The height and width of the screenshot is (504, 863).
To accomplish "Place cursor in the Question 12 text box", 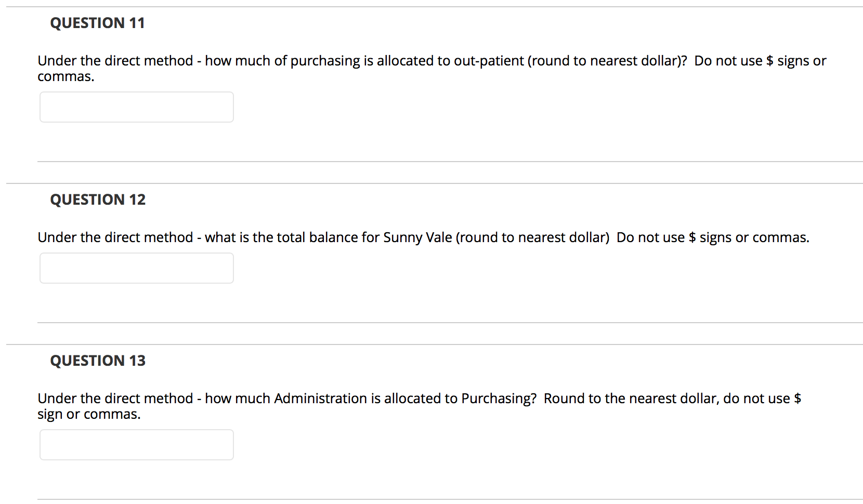I will coord(136,268).
